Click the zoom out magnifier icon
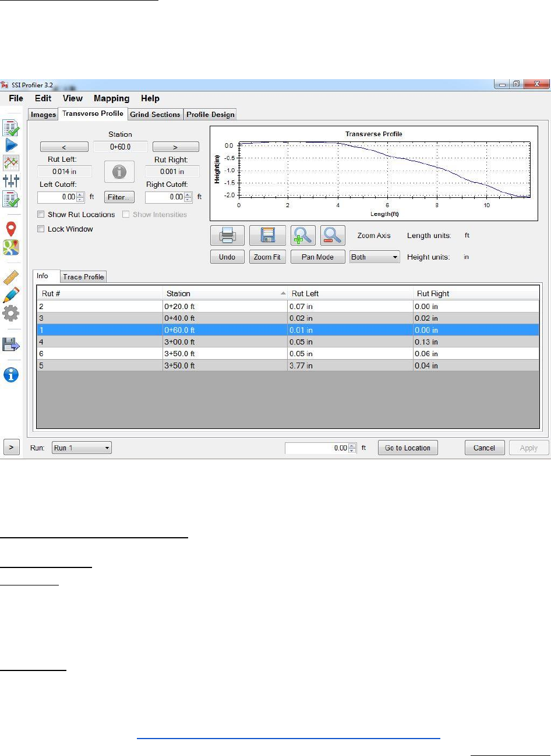Screen dimensions: 551x756 pos(333,236)
